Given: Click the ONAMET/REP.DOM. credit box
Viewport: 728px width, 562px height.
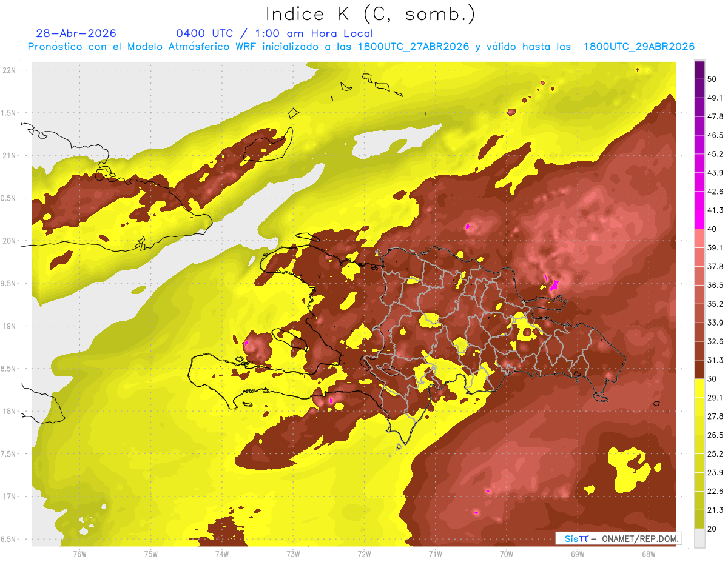Looking at the screenshot, I should tap(618, 538).
